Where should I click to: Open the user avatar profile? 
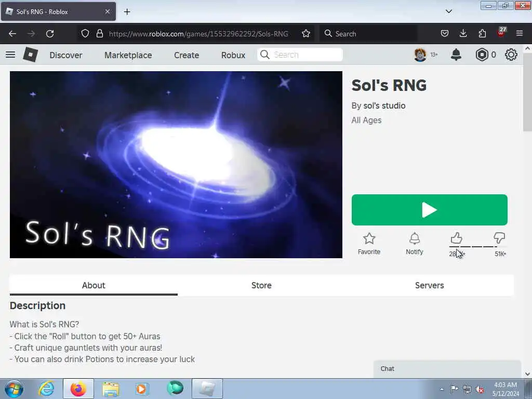pos(420,55)
